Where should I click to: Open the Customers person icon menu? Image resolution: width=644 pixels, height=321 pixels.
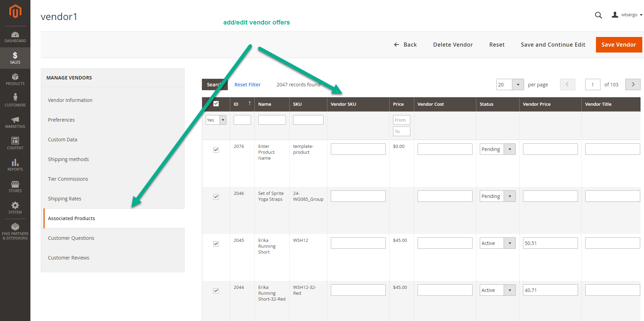[x=15, y=101]
